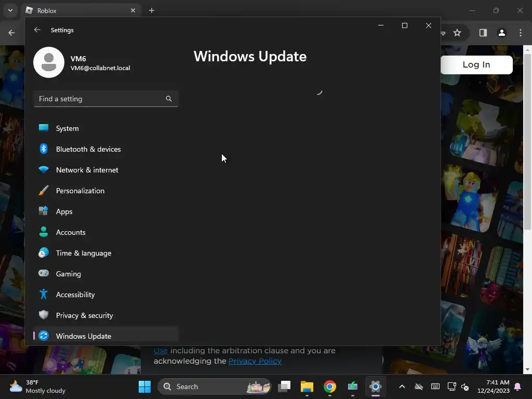Open Chrome's three-dot menu
Screen dimensions: 532x399
(x=521, y=33)
